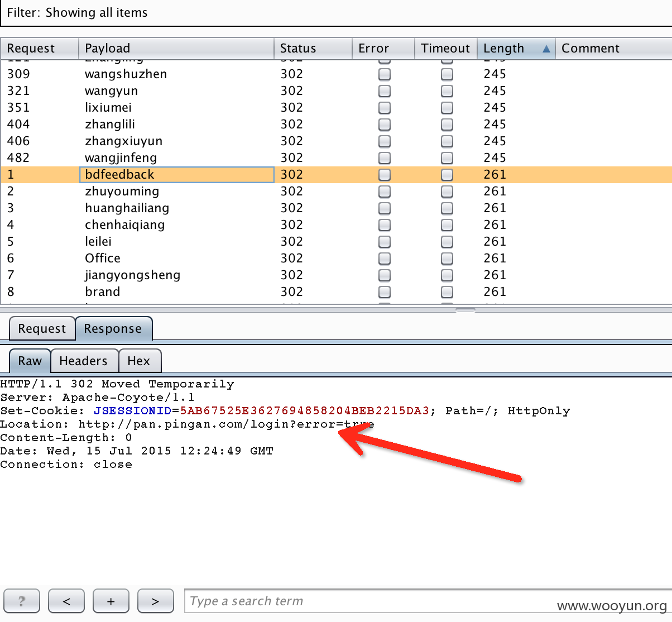The image size is (672, 622).
Task: Select the wangyun payload row
Action: (336, 91)
